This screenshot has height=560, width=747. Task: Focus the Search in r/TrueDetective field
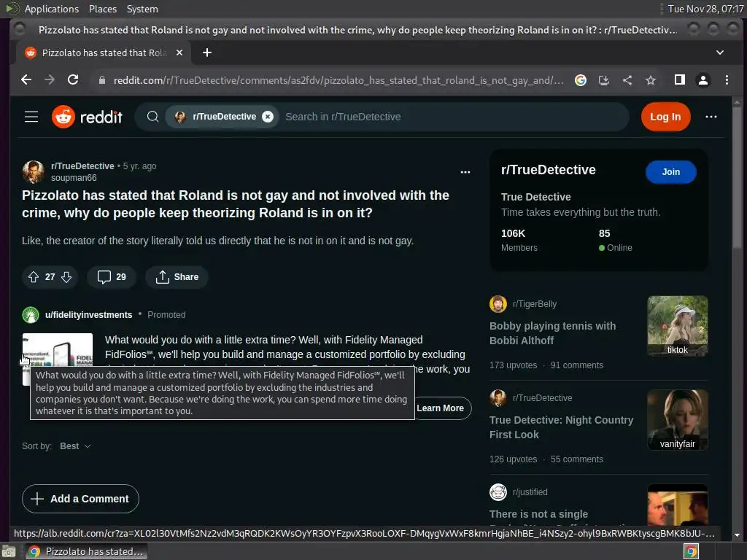452,117
